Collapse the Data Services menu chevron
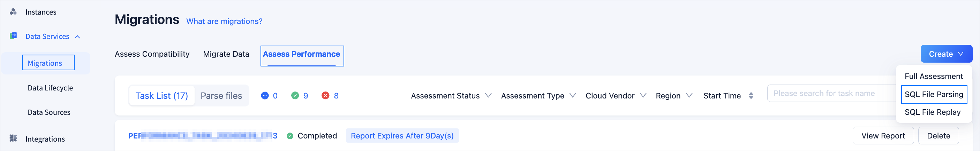This screenshot has width=980, height=151. pyautogui.click(x=78, y=37)
